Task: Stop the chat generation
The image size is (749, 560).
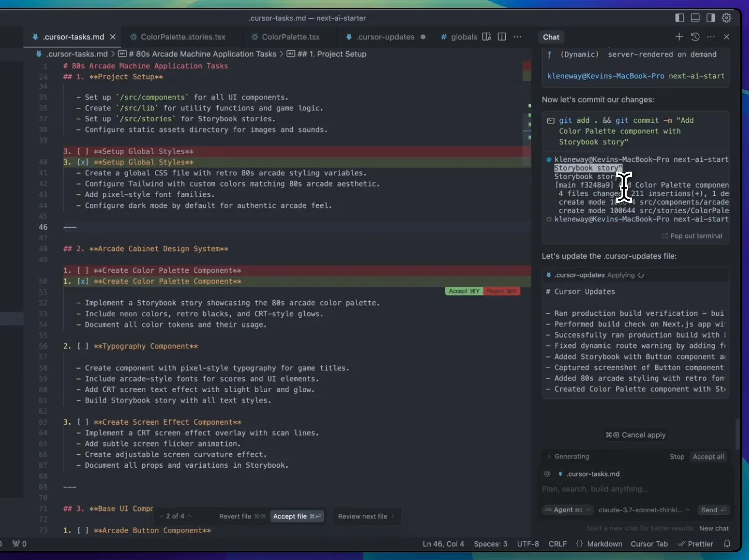Action: pos(677,457)
